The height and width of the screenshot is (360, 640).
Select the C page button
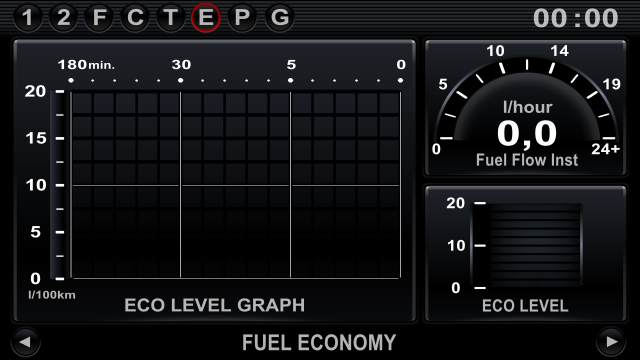135,18
